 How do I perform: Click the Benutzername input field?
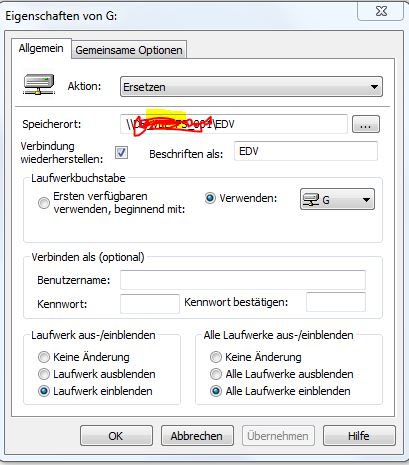tap(243, 280)
